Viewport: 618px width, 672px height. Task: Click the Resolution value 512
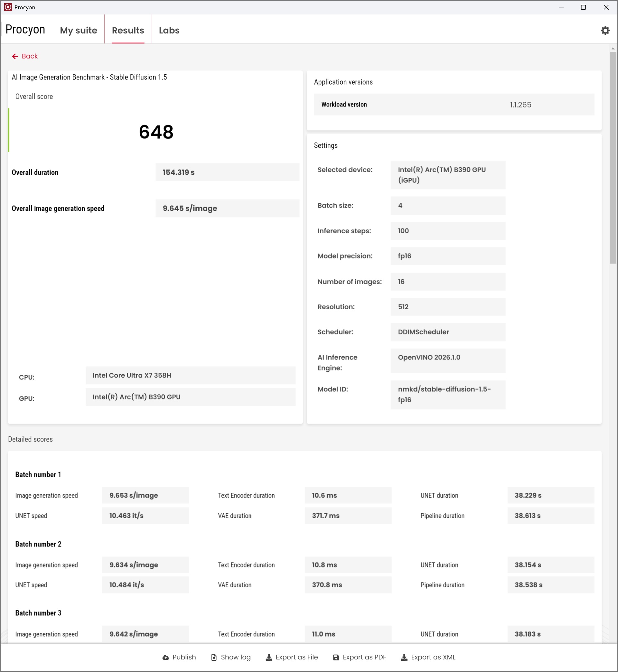coord(448,307)
